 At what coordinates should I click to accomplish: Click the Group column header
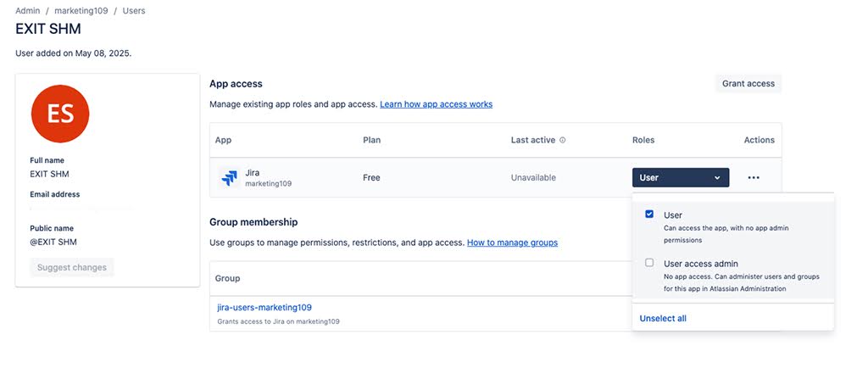(227, 278)
